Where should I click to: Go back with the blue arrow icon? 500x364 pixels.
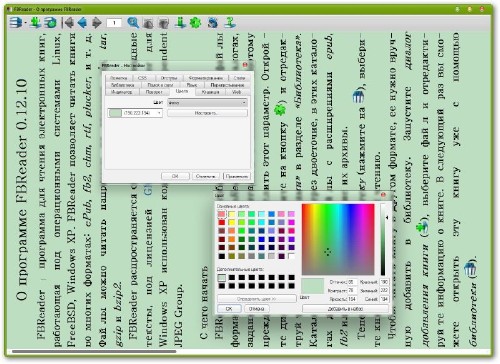[82, 23]
